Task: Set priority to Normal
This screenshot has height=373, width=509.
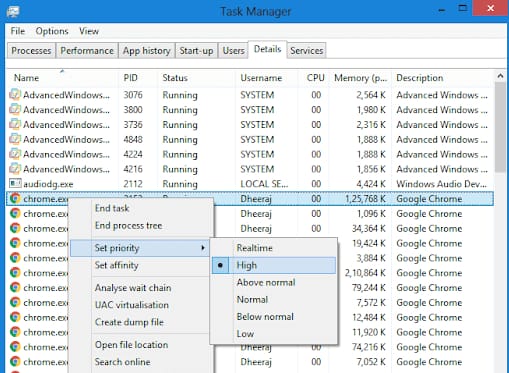Action: click(x=274, y=299)
